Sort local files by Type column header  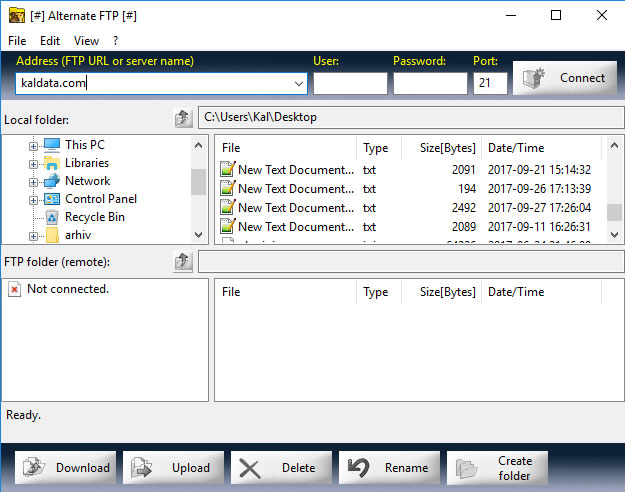(x=379, y=148)
